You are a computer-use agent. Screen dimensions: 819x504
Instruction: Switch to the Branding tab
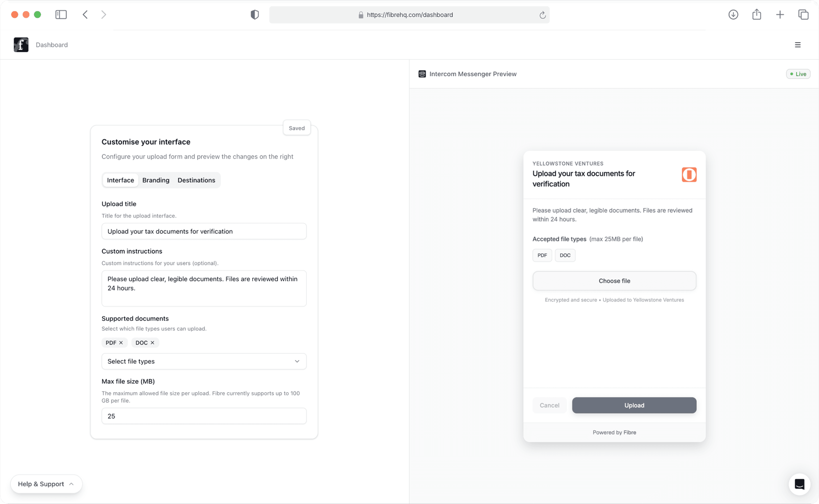pos(156,180)
